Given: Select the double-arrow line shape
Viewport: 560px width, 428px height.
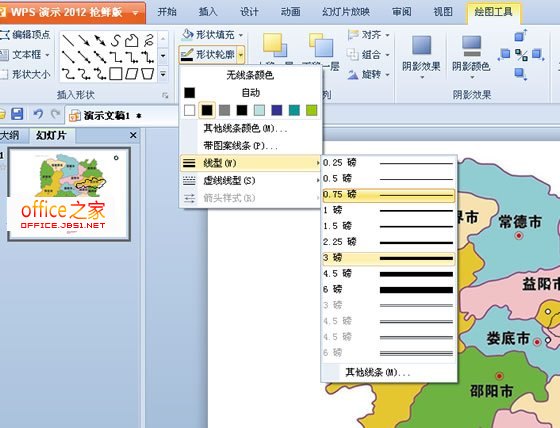Looking at the screenshot, I should (100, 40).
